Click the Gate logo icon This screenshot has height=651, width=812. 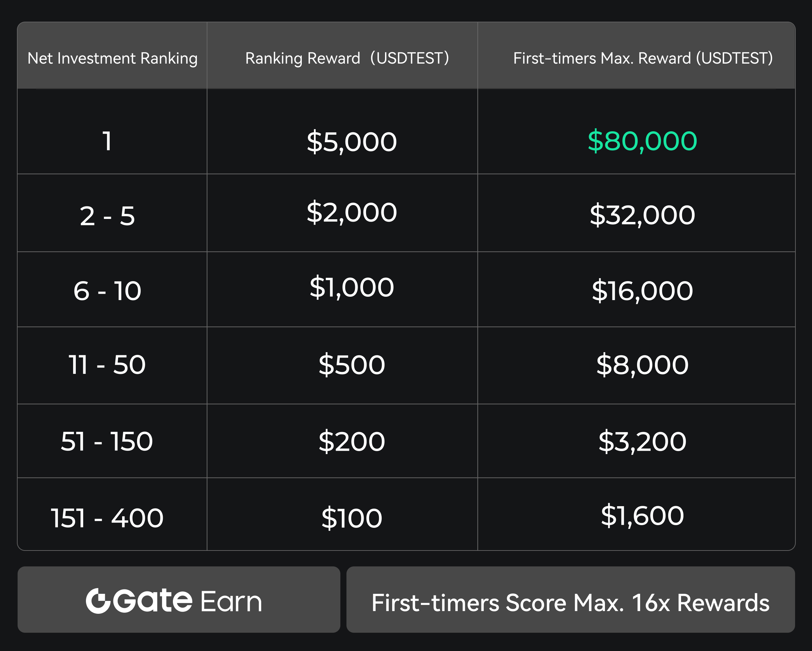click(98, 601)
